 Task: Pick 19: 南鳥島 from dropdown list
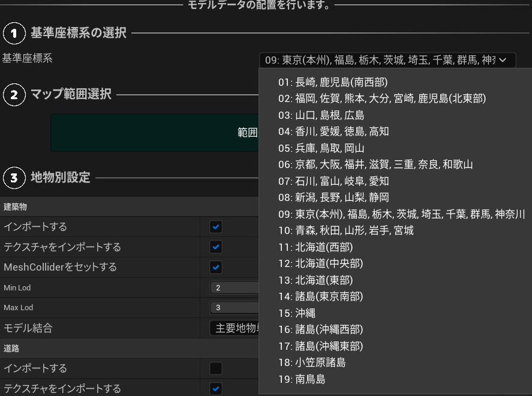302,379
